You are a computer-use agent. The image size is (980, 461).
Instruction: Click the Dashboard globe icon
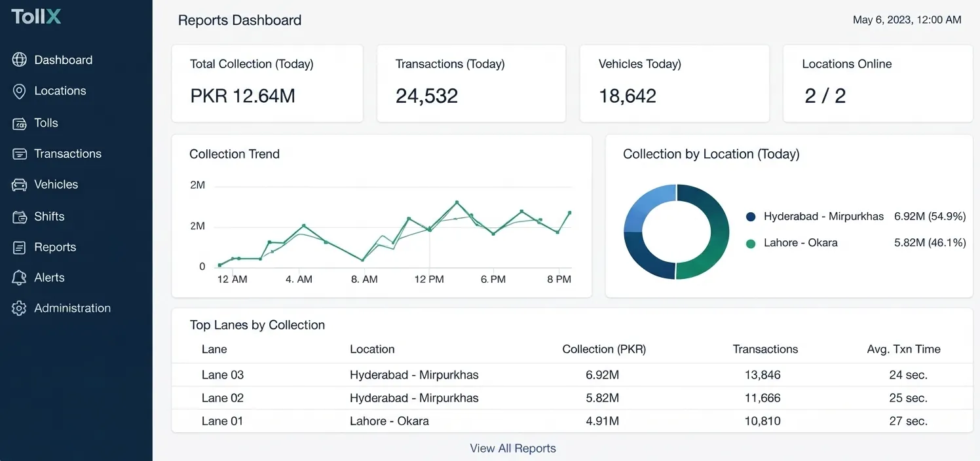[x=20, y=60]
